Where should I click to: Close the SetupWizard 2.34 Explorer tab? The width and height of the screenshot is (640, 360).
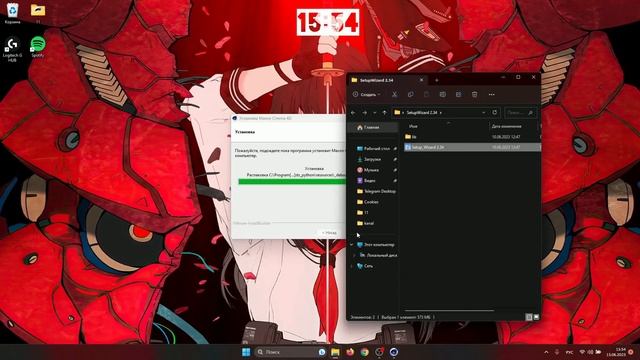tap(422, 80)
